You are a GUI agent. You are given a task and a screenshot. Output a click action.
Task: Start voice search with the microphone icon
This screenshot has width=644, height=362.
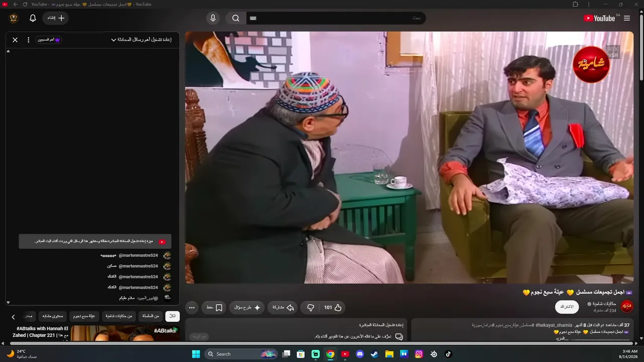(x=213, y=18)
